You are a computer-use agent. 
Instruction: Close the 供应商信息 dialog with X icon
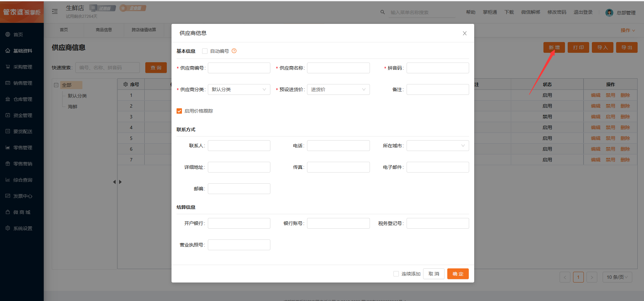[x=464, y=33]
